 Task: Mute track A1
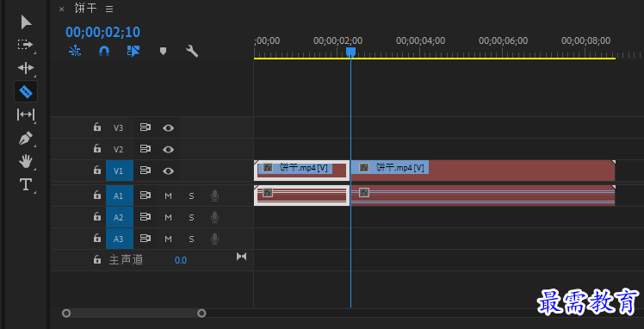click(x=168, y=196)
